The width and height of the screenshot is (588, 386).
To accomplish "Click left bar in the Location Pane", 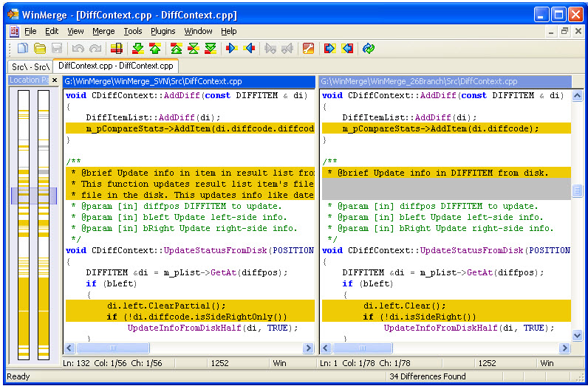I will (x=23, y=225).
